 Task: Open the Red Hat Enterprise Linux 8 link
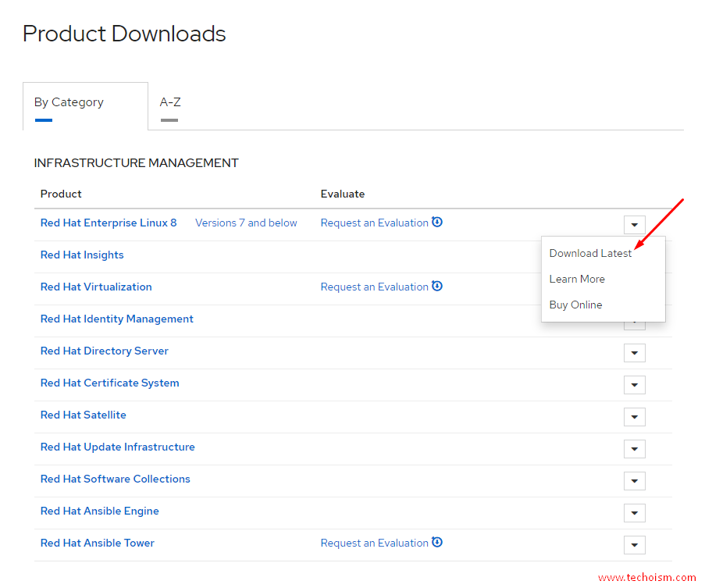[109, 223]
